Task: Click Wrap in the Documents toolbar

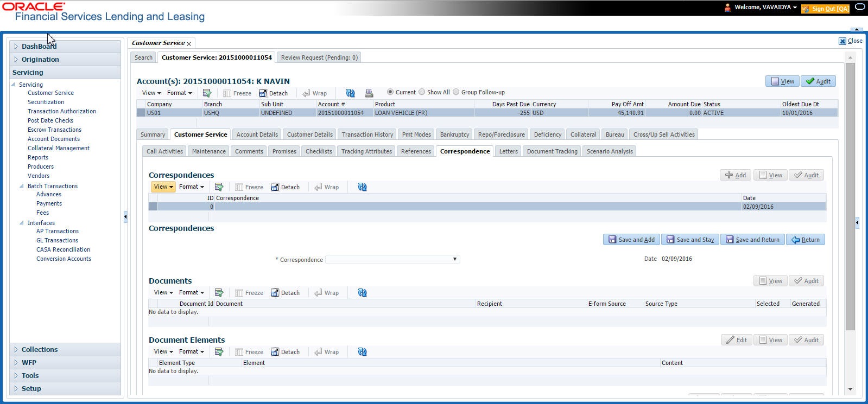Action: coord(327,293)
